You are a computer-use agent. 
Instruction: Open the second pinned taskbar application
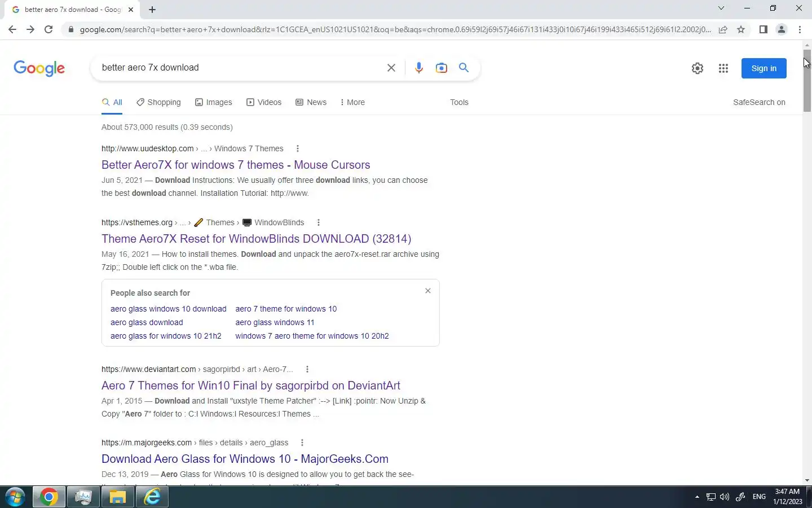[x=83, y=497]
